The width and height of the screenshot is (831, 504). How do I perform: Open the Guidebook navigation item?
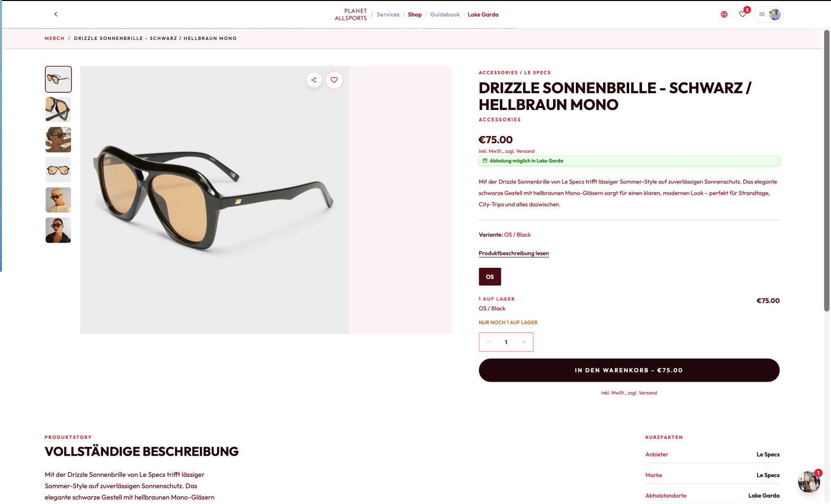click(x=445, y=15)
